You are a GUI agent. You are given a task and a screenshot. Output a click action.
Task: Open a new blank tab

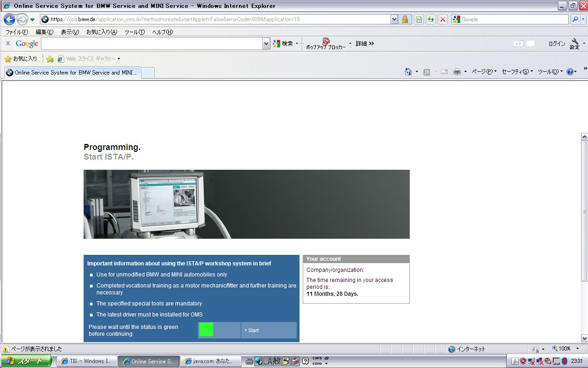coord(147,73)
